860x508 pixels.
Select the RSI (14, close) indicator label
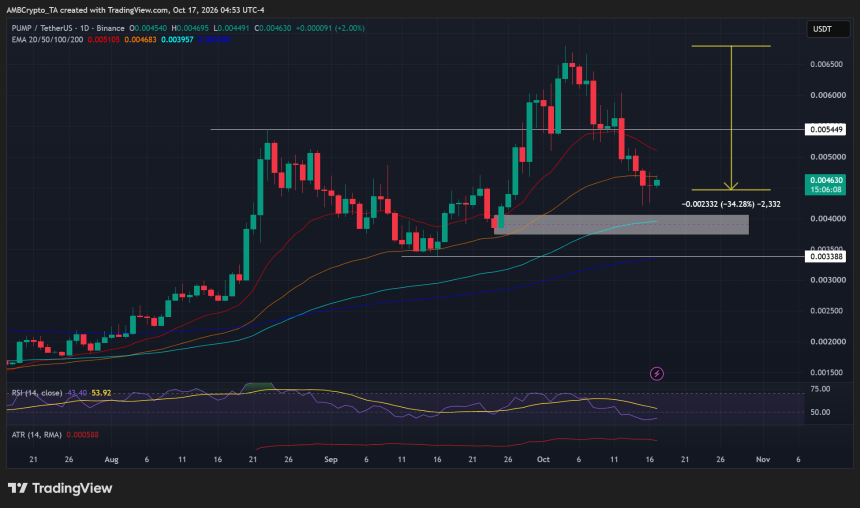click(x=37, y=393)
